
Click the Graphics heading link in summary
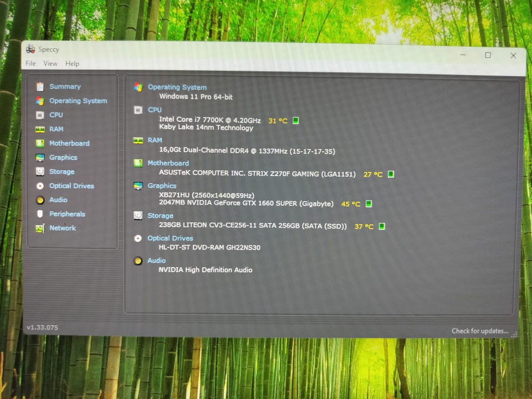[162, 186]
